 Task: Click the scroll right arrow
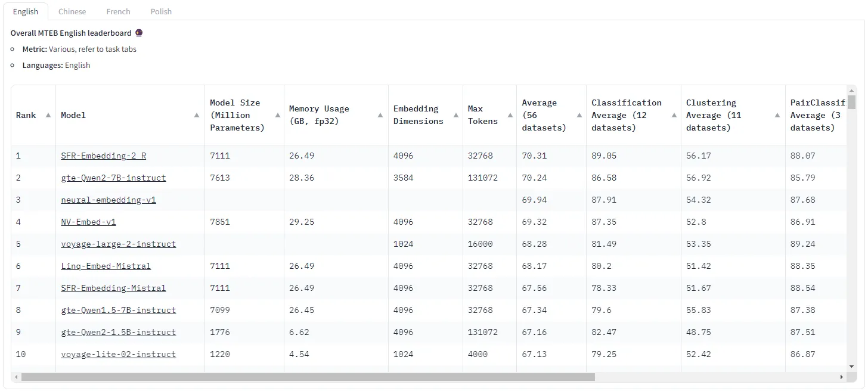point(841,377)
